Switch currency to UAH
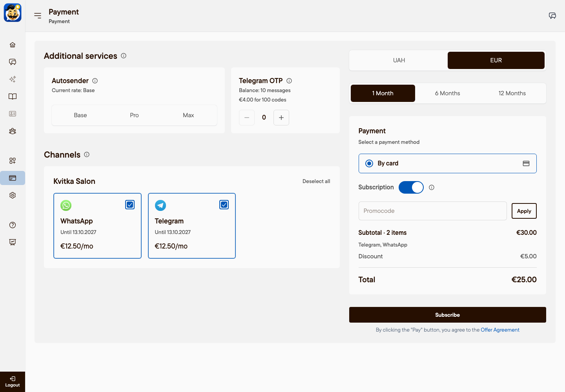 pos(399,60)
